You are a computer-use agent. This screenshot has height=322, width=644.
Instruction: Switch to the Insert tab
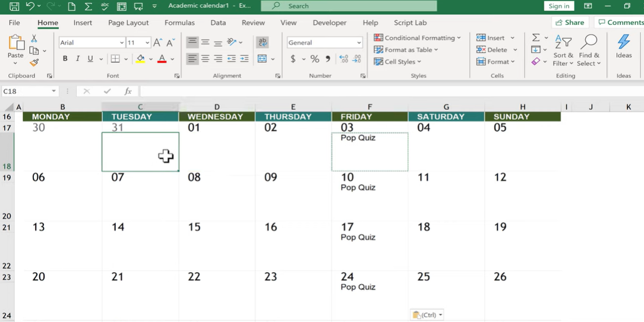point(83,23)
